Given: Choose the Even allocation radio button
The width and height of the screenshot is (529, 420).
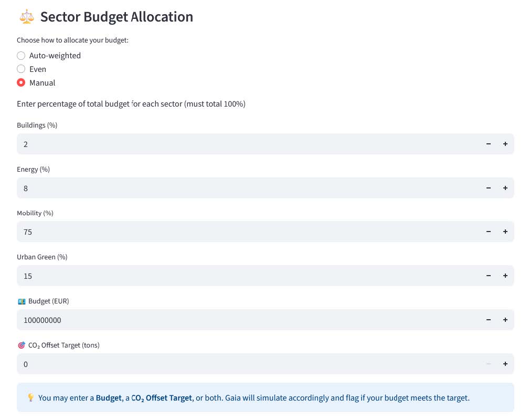Looking at the screenshot, I should [21, 69].
